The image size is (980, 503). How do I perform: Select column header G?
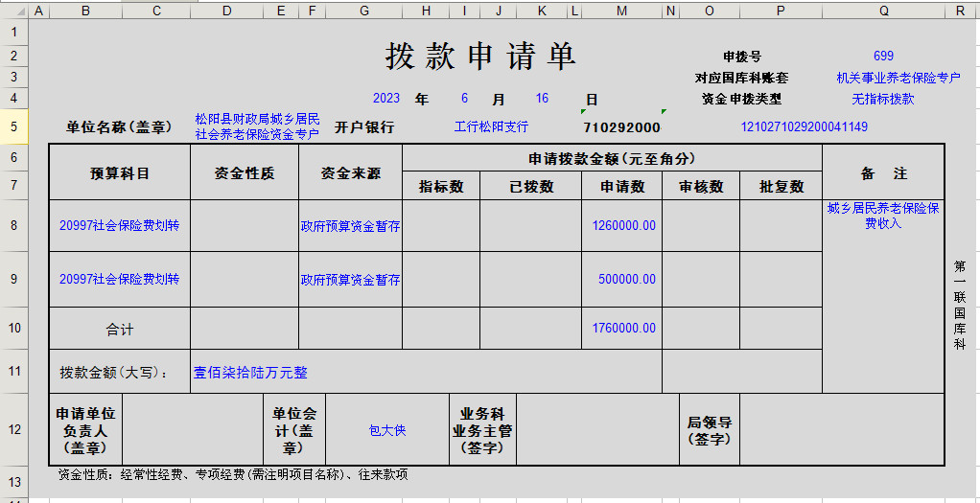[x=363, y=11]
